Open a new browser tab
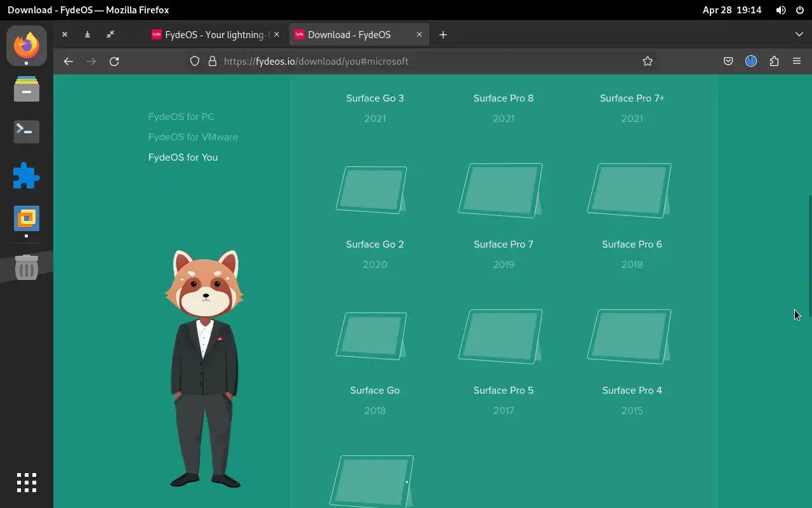The width and height of the screenshot is (812, 508). point(443,34)
